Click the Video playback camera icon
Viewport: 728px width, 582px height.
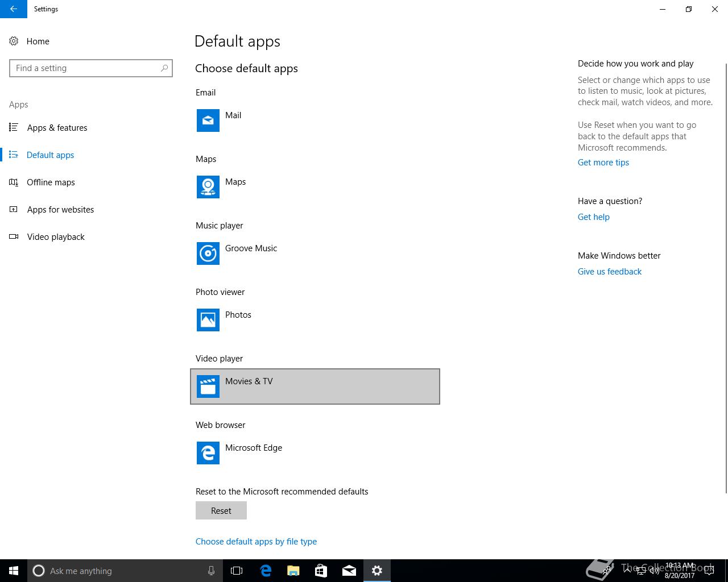tap(14, 236)
